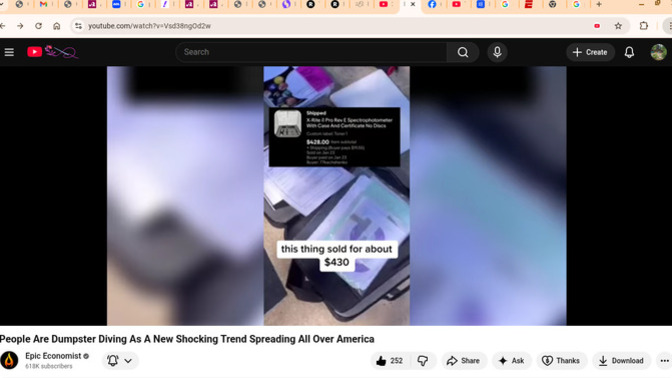Open the notifications bell in header
The height and width of the screenshot is (378, 672).
pos(629,52)
